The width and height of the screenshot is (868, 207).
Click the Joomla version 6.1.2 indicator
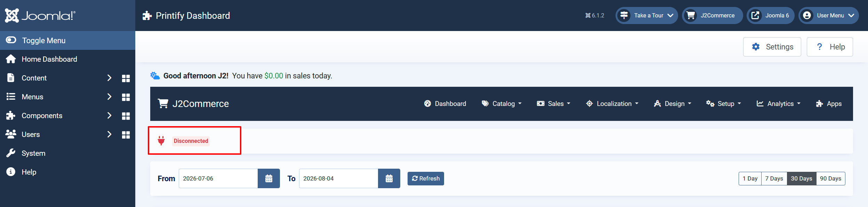(595, 15)
